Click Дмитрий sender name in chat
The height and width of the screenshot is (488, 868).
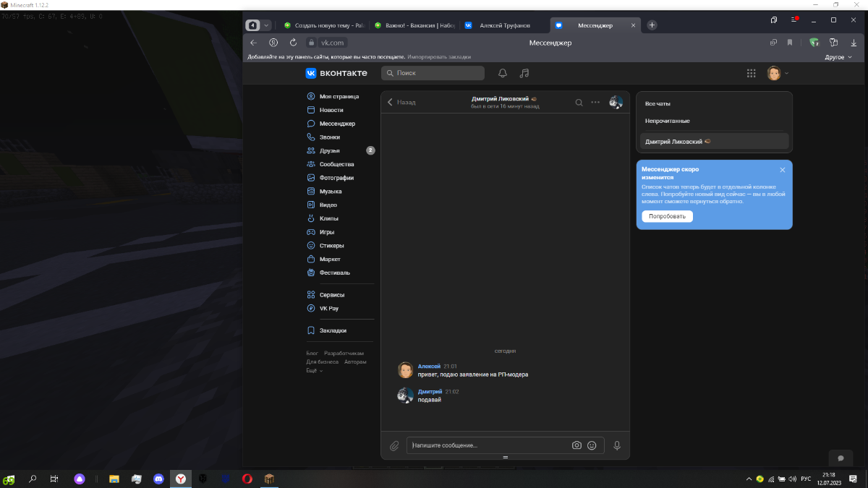[x=430, y=391]
